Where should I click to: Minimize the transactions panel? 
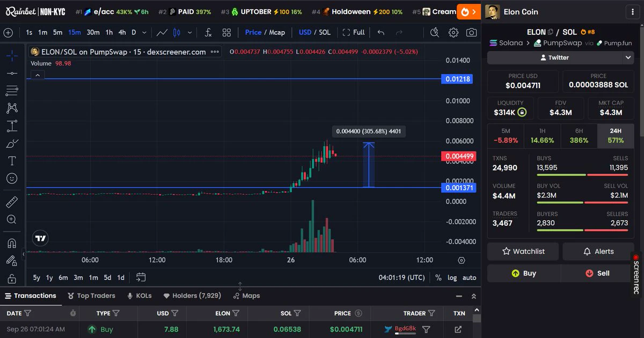click(459, 296)
